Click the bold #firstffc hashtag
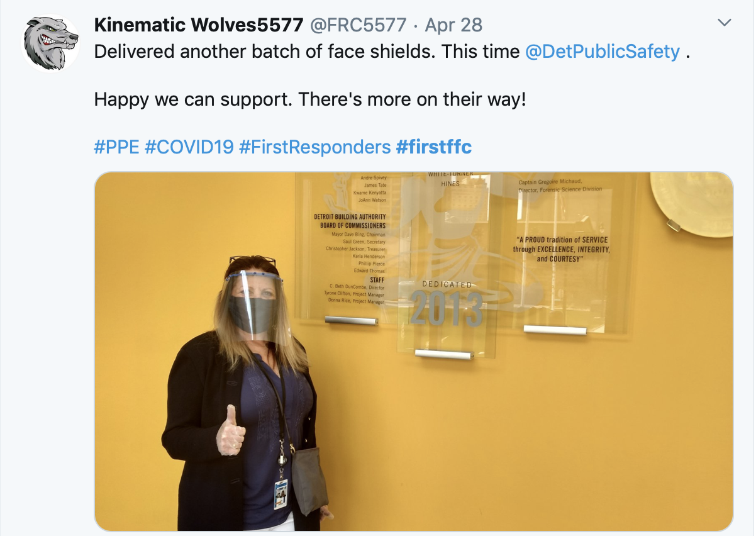Viewport: 756px width, 536px height. (434, 147)
